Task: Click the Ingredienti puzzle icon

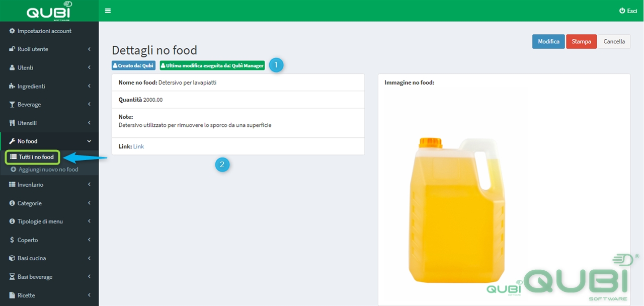Action: click(12, 86)
